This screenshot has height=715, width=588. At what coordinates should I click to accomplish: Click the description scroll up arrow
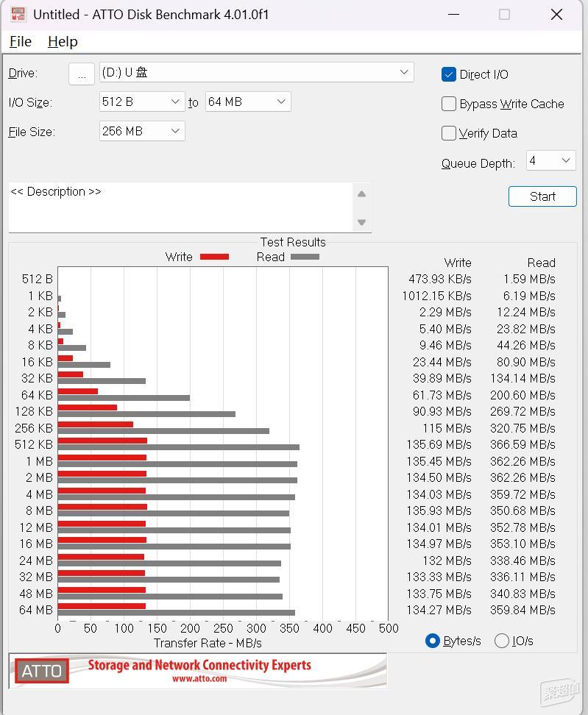362,193
